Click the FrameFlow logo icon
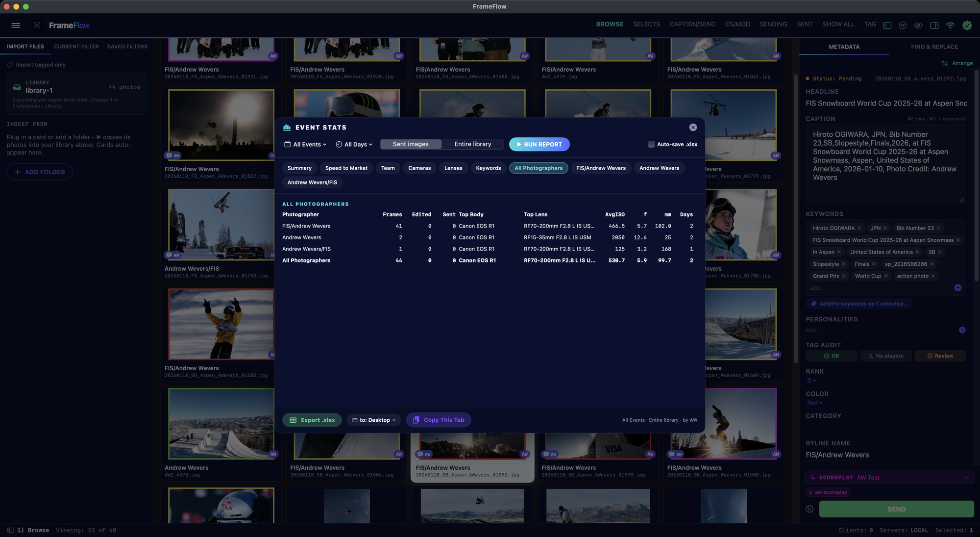The width and height of the screenshot is (980, 537). (37, 26)
